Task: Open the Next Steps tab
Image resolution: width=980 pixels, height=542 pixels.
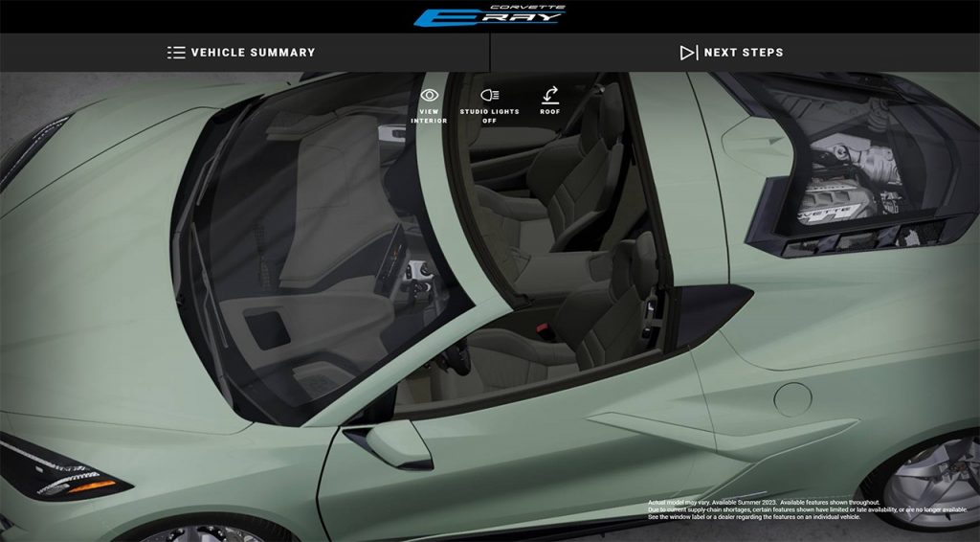Action: (735, 53)
